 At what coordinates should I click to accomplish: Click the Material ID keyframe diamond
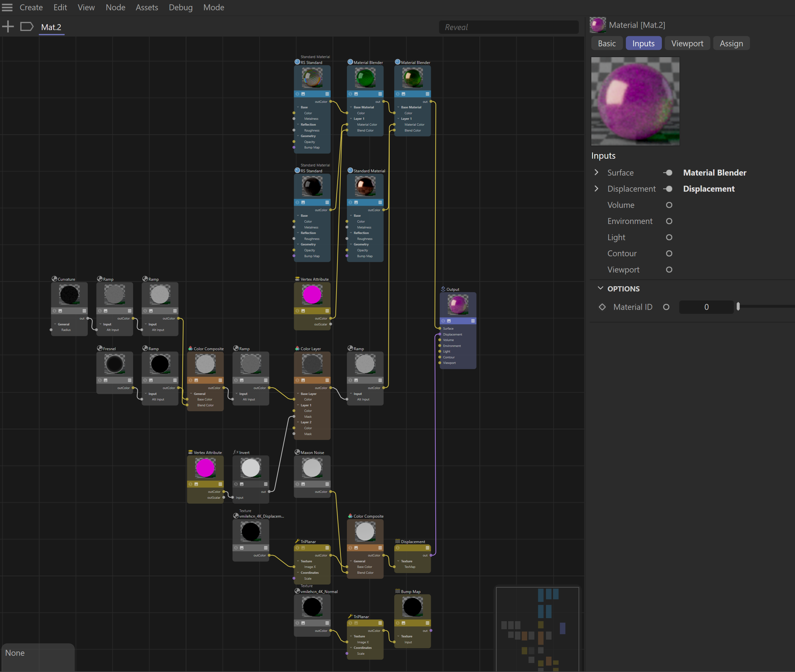coord(602,307)
